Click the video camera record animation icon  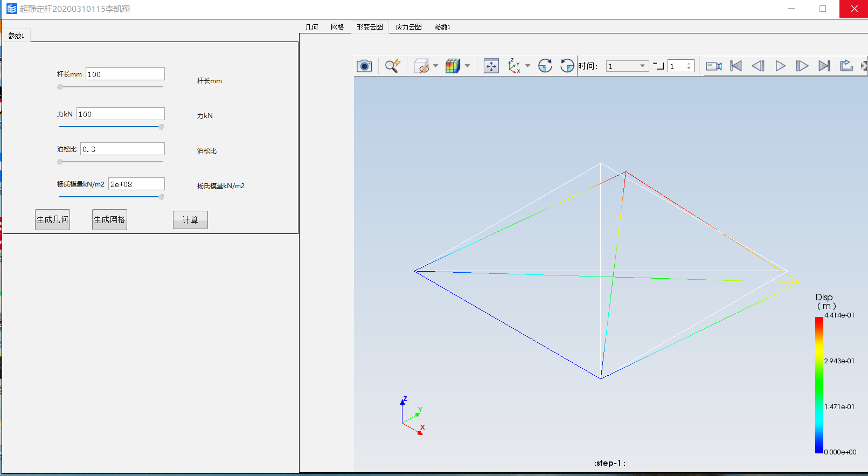click(713, 66)
